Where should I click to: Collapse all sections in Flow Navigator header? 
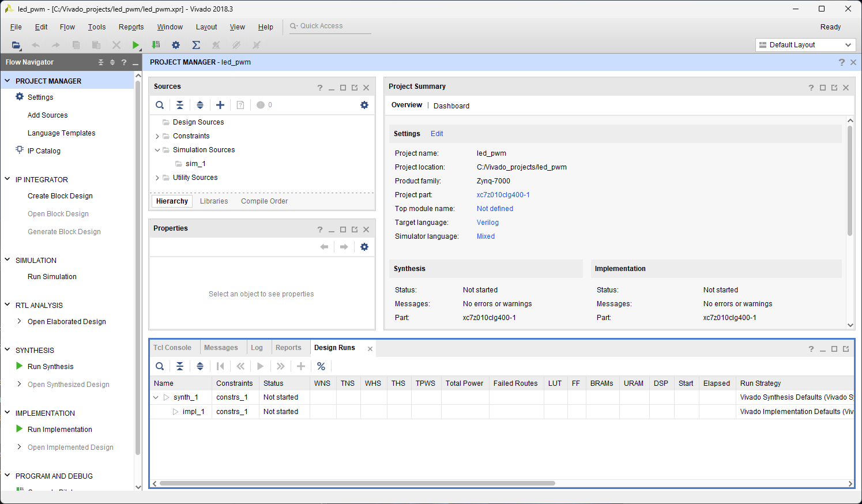click(x=101, y=62)
